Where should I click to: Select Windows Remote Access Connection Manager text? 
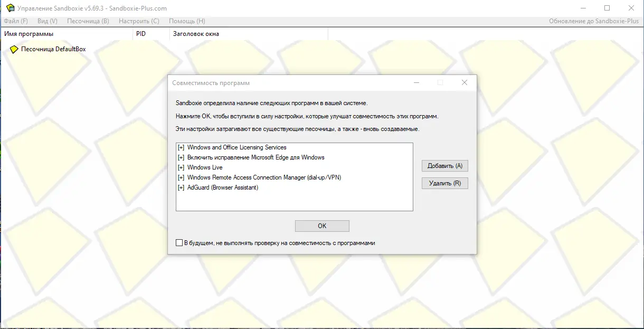[264, 177]
